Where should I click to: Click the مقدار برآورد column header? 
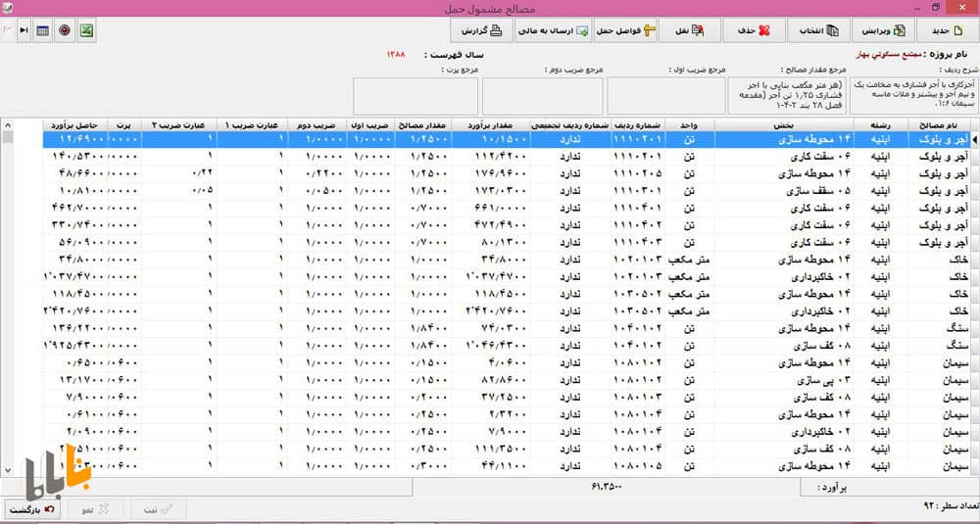click(490, 125)
